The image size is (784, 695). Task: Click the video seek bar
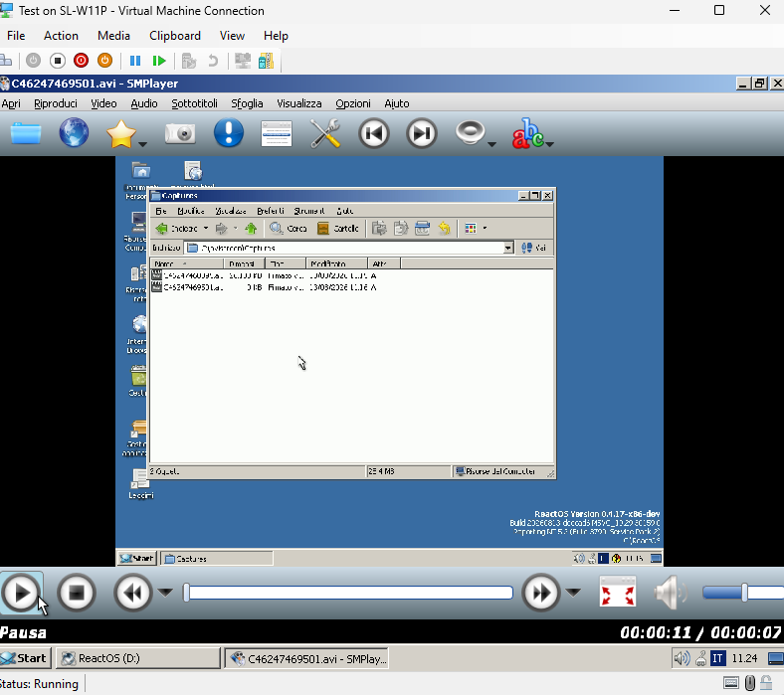[x=348, y=593]
